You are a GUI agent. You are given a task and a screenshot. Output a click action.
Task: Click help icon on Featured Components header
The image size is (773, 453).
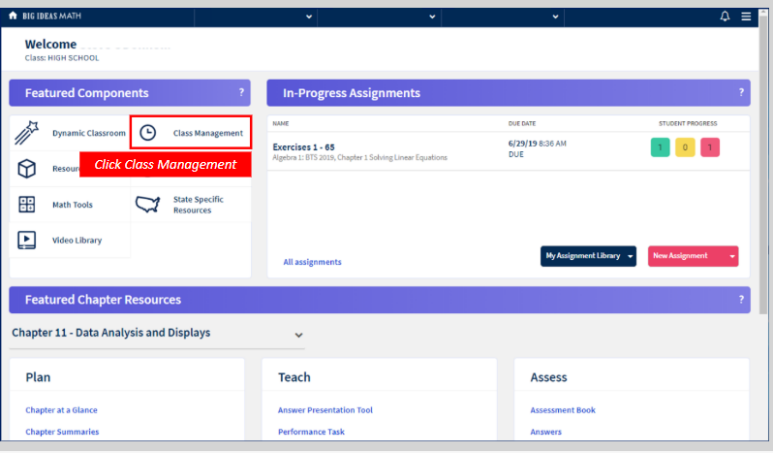(x=241, y=92)
